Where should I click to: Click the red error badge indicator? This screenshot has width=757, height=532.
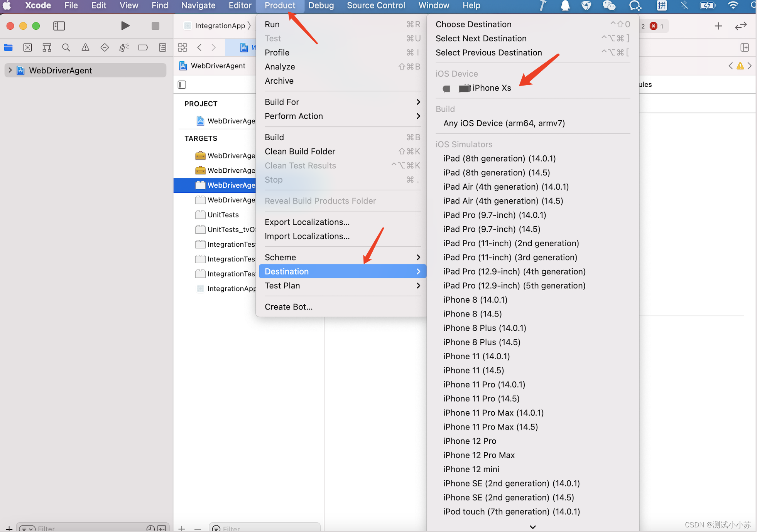(x=653, y=26)
